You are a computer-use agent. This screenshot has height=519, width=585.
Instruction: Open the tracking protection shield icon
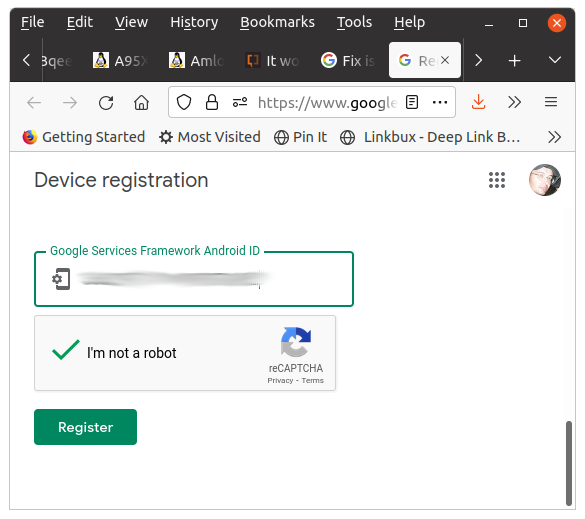(184, 102)
